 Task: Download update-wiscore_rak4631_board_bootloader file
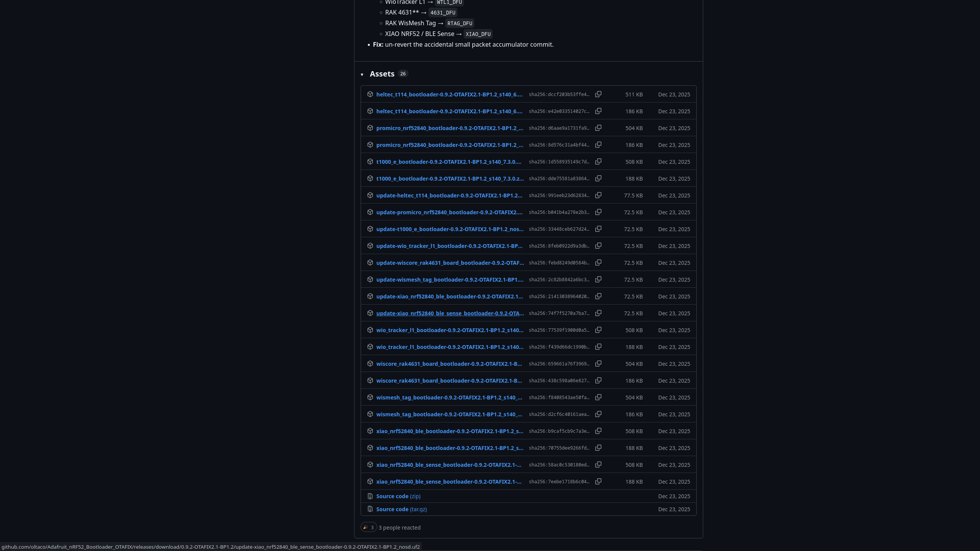click(450, 263)
